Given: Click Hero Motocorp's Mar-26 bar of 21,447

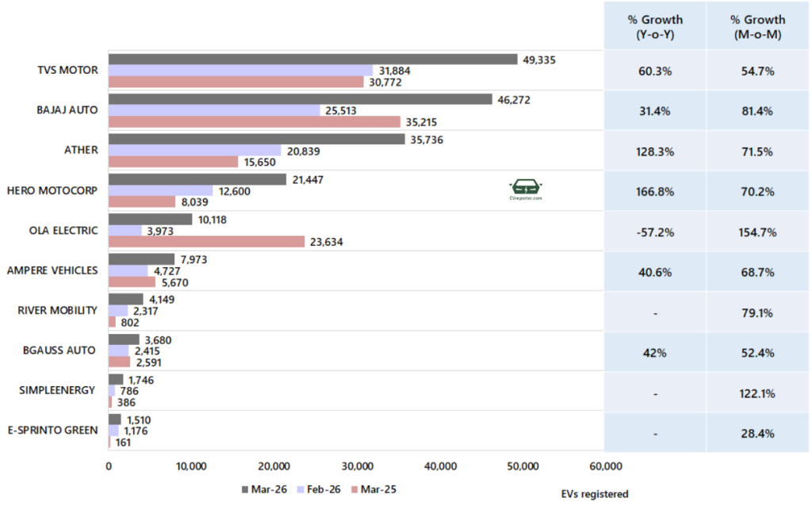Looking at the screenshot, I should pos(197,179).
